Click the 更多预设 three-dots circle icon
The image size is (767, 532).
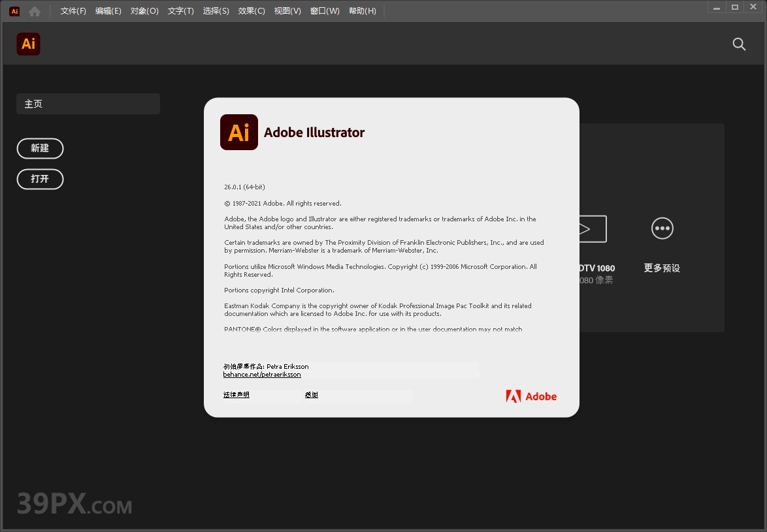tap(662, 228)
